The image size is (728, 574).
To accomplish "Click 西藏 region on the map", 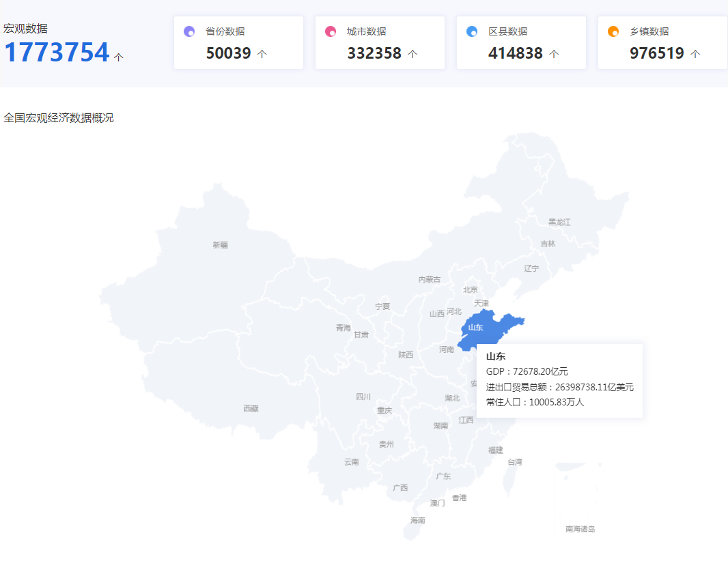I will 251,408.
